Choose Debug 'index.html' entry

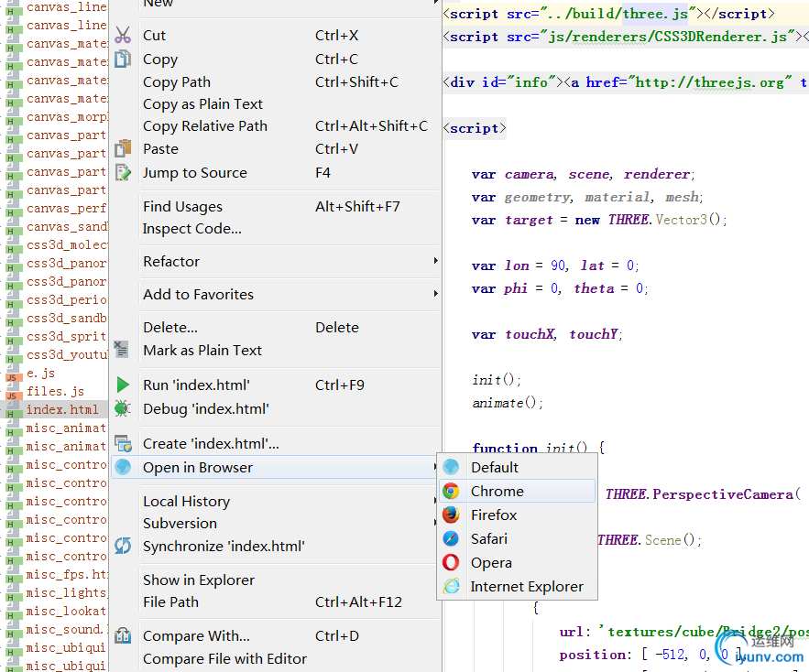click(x=276, y=408)
